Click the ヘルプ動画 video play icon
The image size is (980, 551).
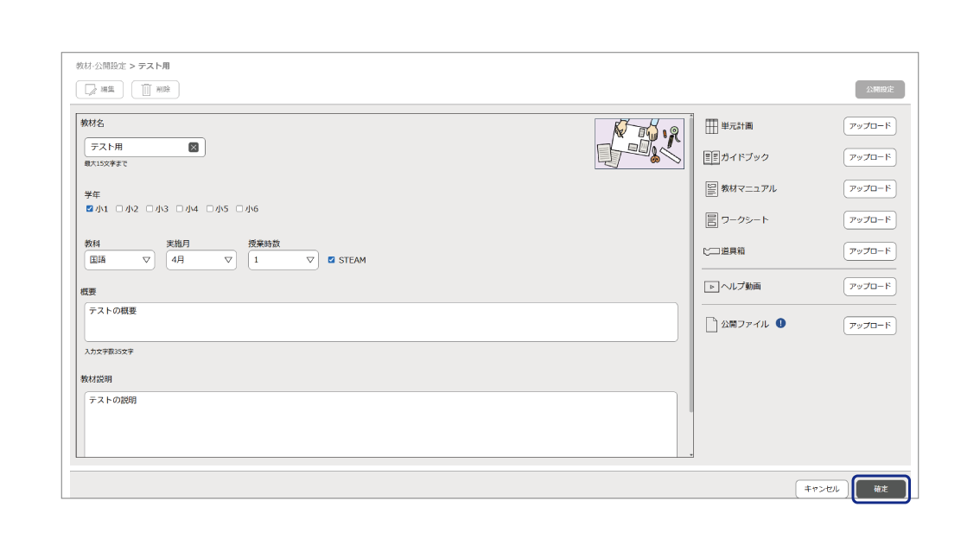pyautogui.click(x=711, y=287)
